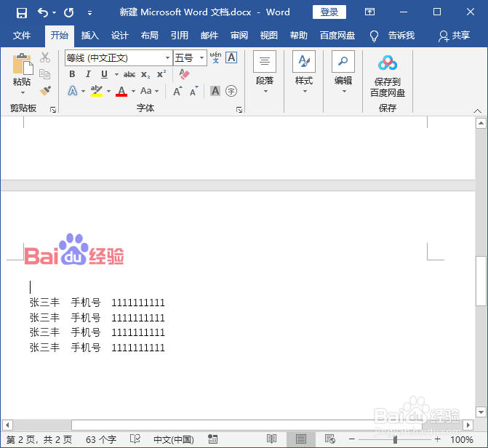
Task: Save the document via the floppy disk icon
Action: pos(22,13)
